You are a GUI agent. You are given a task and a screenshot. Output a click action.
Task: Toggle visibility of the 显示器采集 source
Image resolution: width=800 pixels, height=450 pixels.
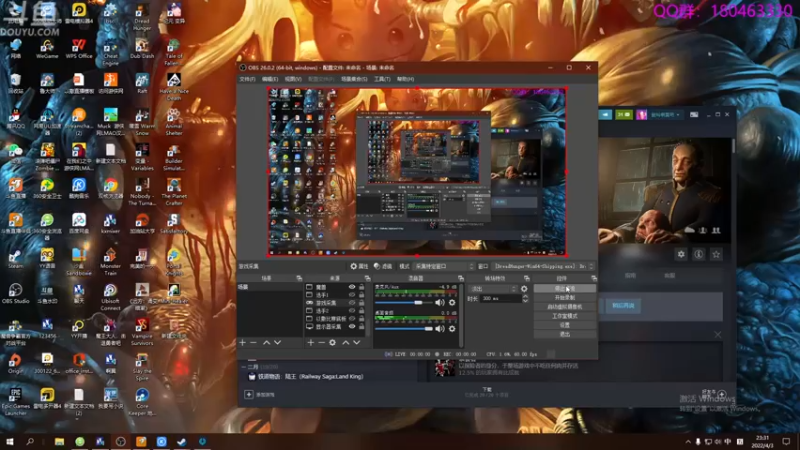coord(352,327)
